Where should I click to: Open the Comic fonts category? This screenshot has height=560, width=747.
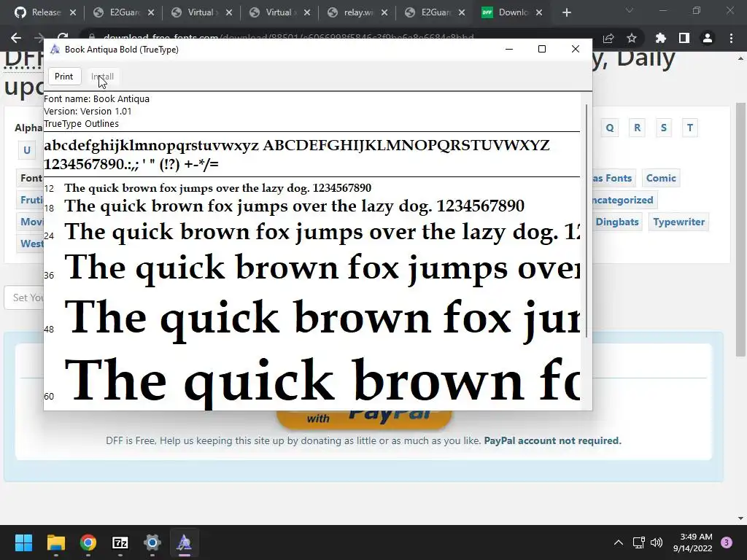661,178
